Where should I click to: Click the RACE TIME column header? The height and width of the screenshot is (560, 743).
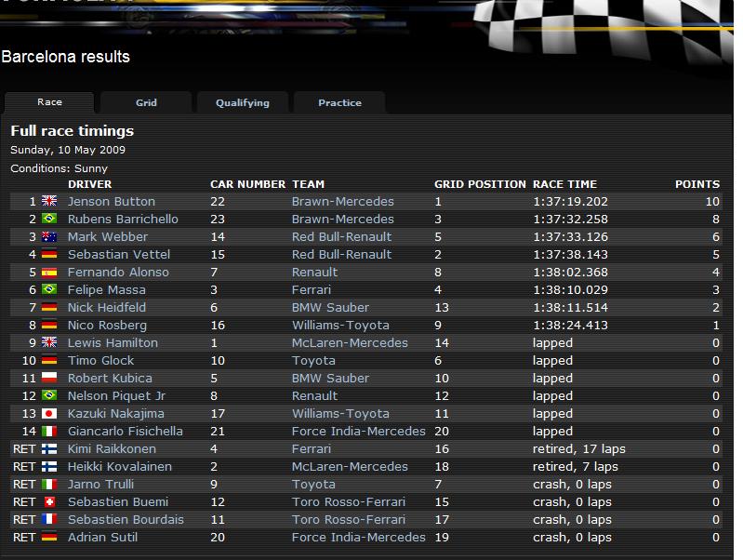click(x=564, y=184)
